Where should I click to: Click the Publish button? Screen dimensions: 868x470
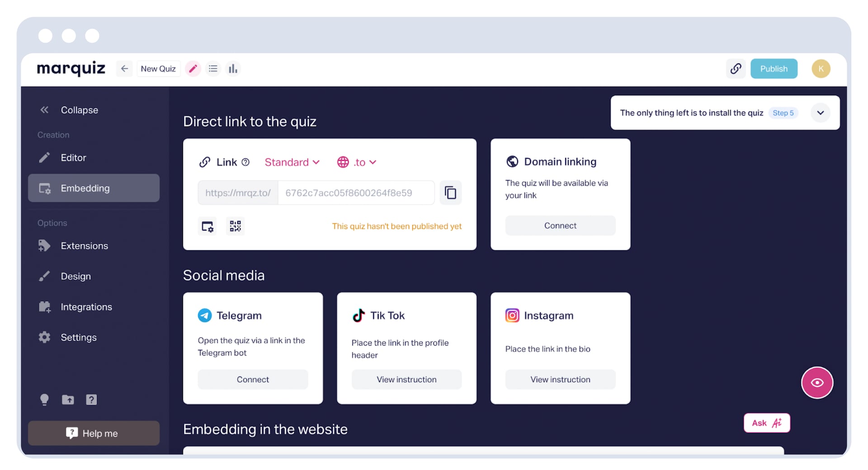[774, 69]
